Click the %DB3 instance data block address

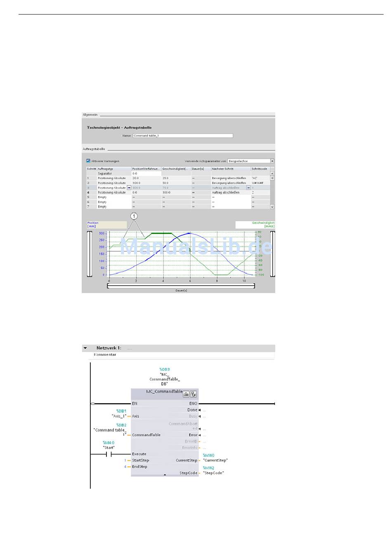pyautogui.click(x=165, y=369)
